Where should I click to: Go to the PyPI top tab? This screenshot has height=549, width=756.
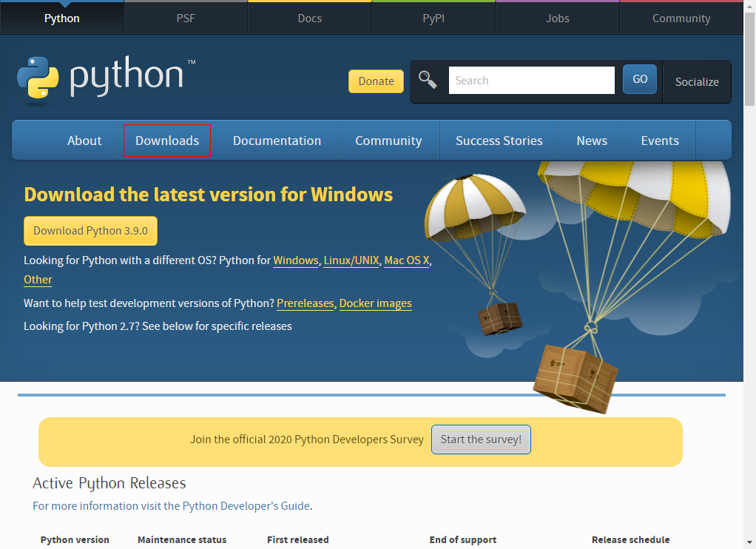(x=433, y=18)
